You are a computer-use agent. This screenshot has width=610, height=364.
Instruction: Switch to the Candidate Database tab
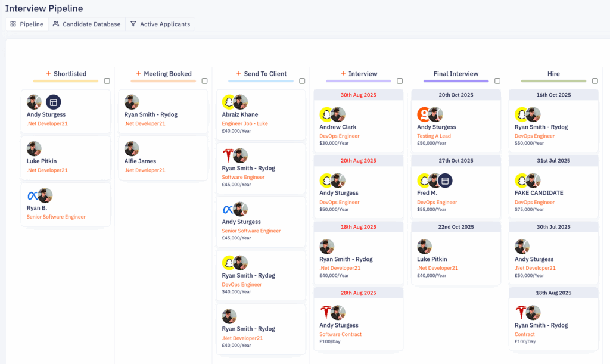click(86, 24)
